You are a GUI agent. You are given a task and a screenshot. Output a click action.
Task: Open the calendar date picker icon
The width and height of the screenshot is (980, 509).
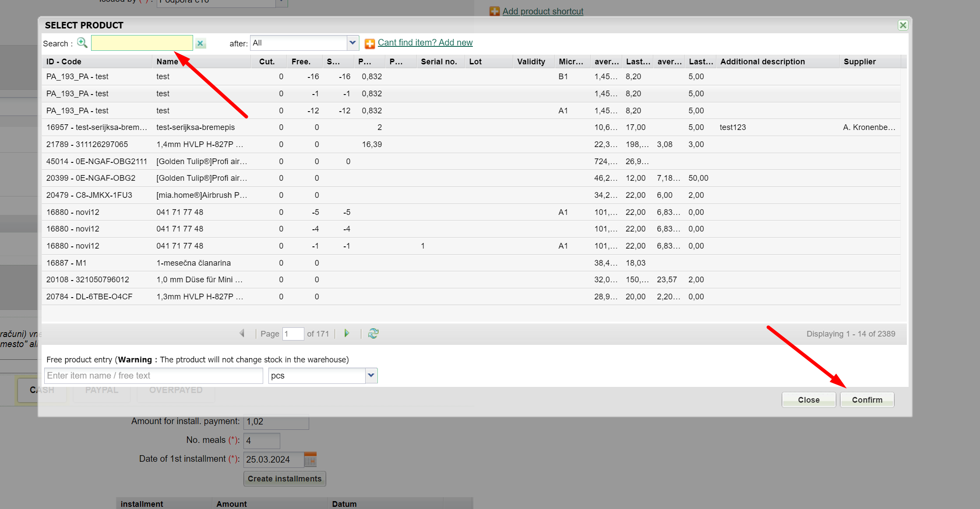310,460
